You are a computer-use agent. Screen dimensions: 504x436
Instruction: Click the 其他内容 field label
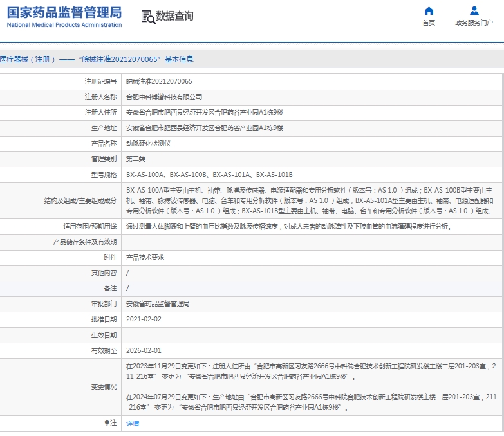pyautogui.click(x=104, y=272)
